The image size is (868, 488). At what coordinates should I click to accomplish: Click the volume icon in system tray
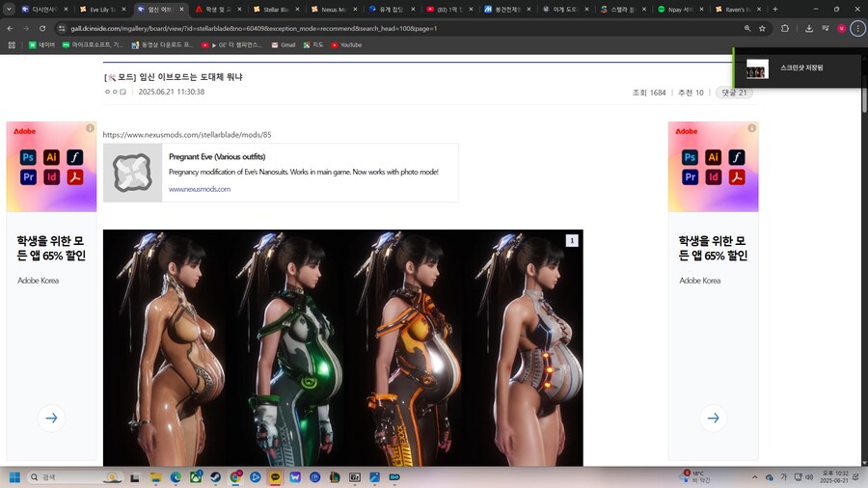tap(809, 477)
